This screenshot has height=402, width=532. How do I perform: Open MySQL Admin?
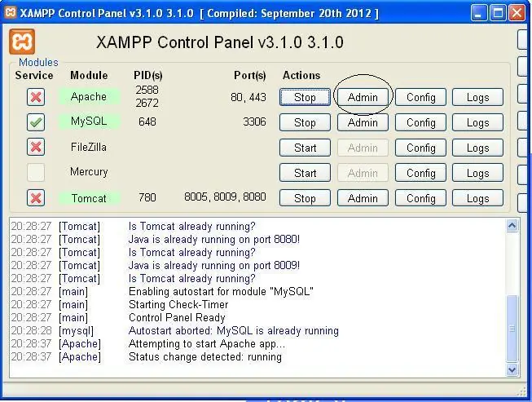tap(363, 122)
